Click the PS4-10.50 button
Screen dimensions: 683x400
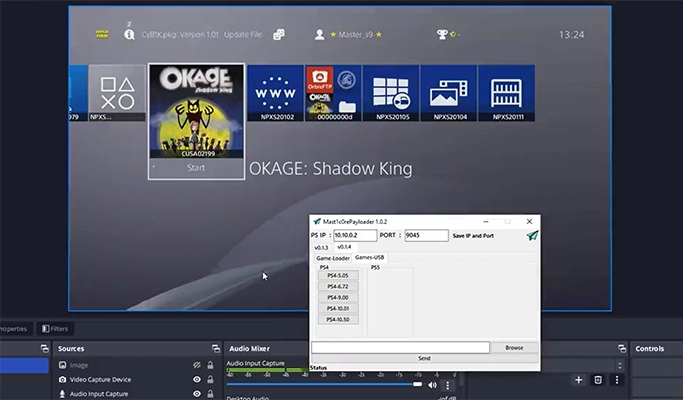(x=338, y=319)
